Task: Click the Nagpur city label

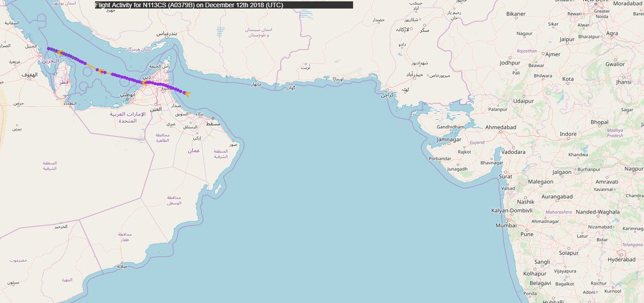Action: click(x=634, y=169)
